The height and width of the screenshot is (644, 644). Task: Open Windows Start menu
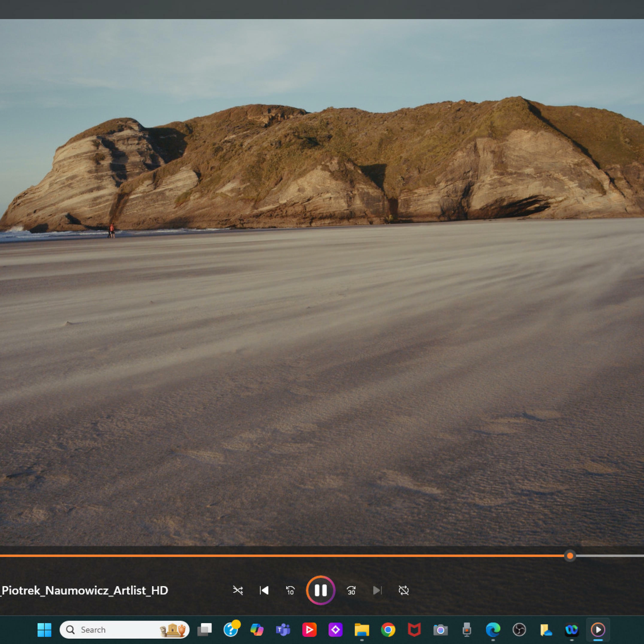(x=44, y=630)
